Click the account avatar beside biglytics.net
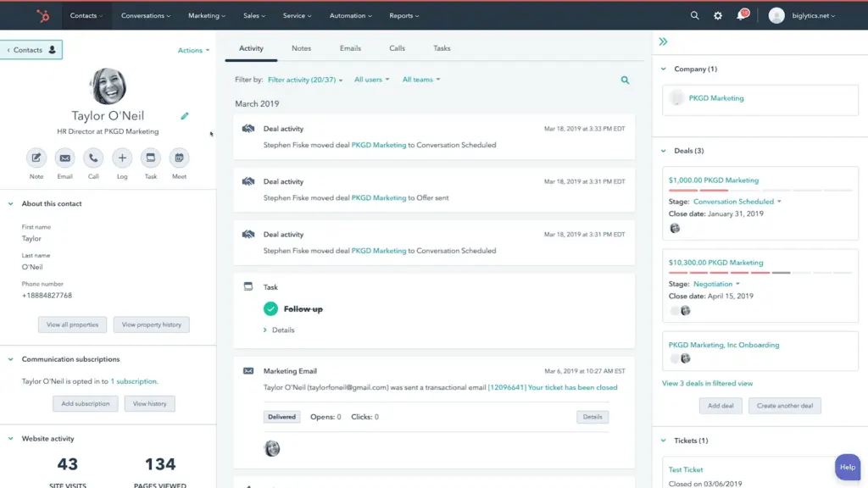Image resolution: width=868 pixels, height=488 pixels. click(776, 15)
